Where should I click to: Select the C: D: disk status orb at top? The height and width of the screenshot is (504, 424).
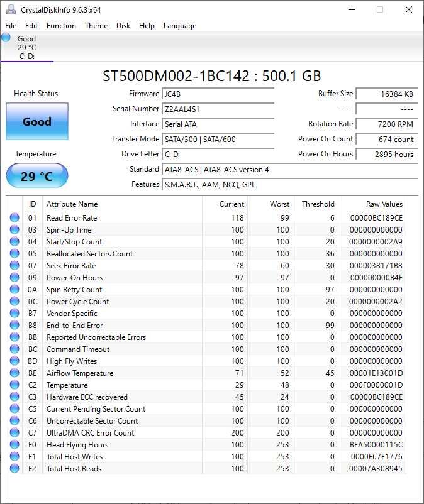6,37
